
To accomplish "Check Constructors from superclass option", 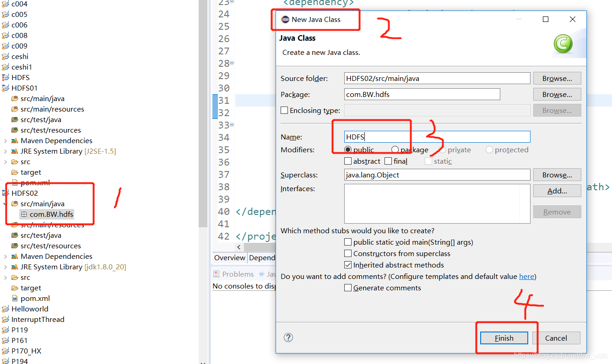I will [x=348, y=253].
